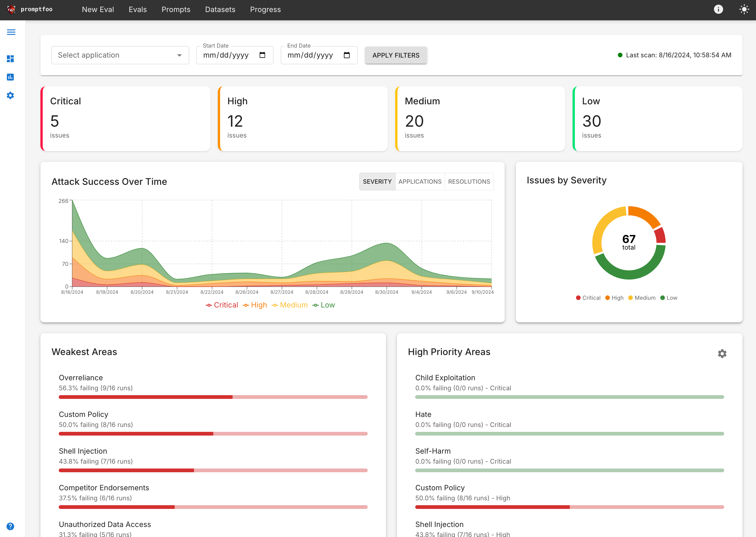This screenshot has width=756, height=537.
Task: Toggle Critical series in chart legend
Action: [222, 305]
